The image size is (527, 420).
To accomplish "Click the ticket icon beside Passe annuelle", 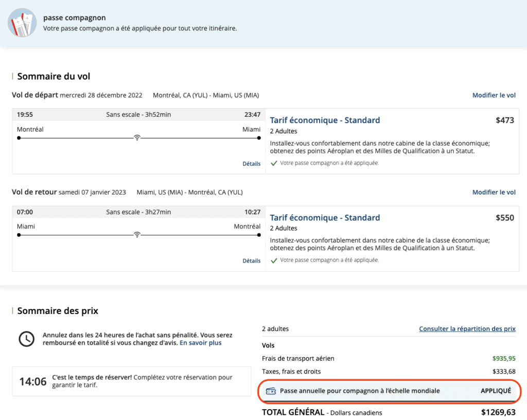I will pos(271,391).
